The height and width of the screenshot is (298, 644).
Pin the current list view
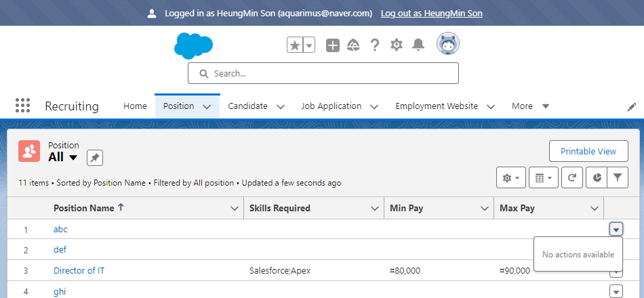[95, 158]
